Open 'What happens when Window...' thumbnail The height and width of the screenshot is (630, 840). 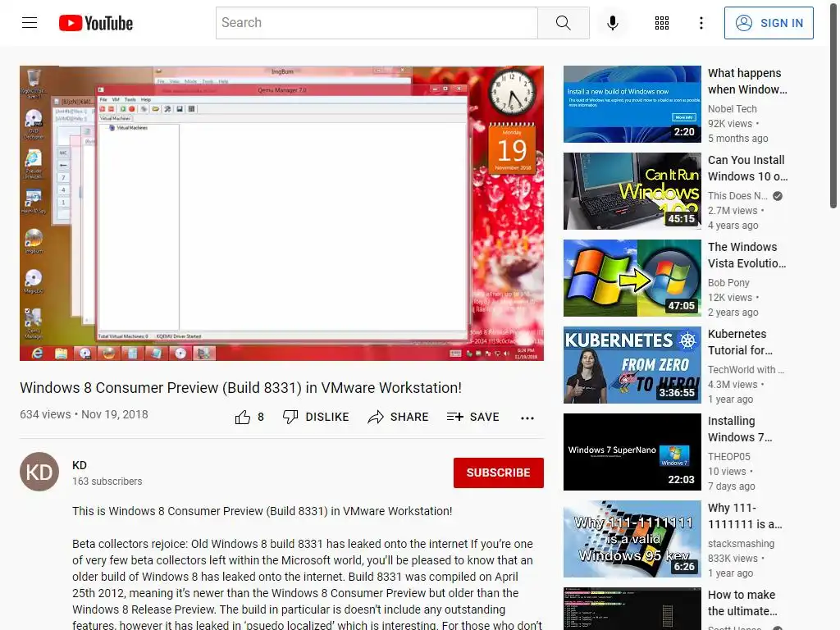click(x=632, y=104)
